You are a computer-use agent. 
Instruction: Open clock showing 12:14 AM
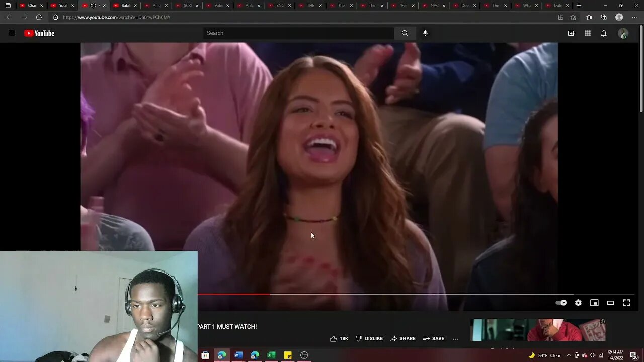(x=615, y=355)
